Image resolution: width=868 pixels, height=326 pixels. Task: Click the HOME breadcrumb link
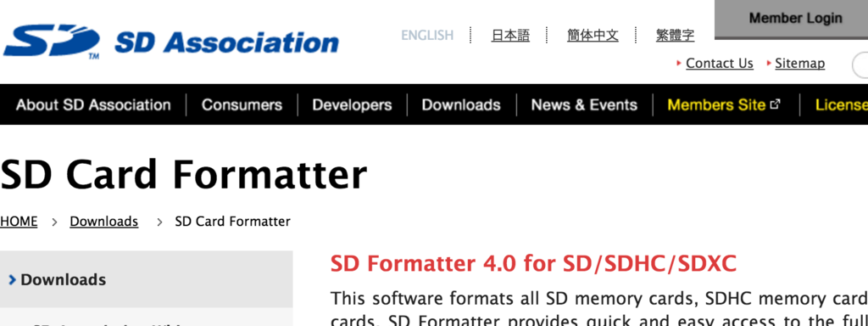[x=19, y=222]
